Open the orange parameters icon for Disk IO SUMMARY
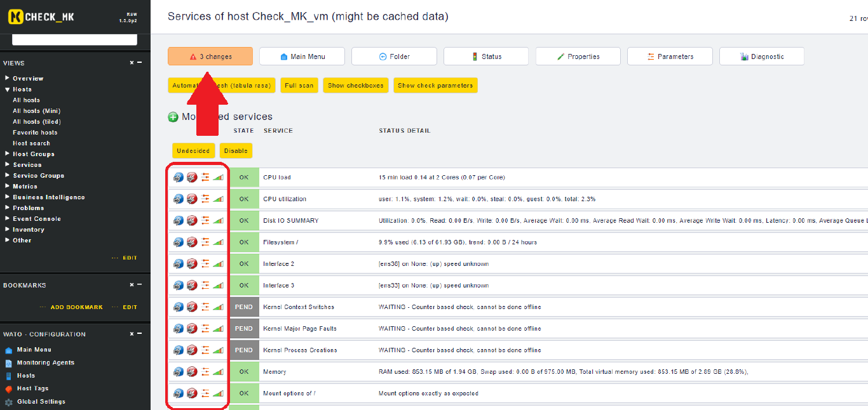 (205, 221)
